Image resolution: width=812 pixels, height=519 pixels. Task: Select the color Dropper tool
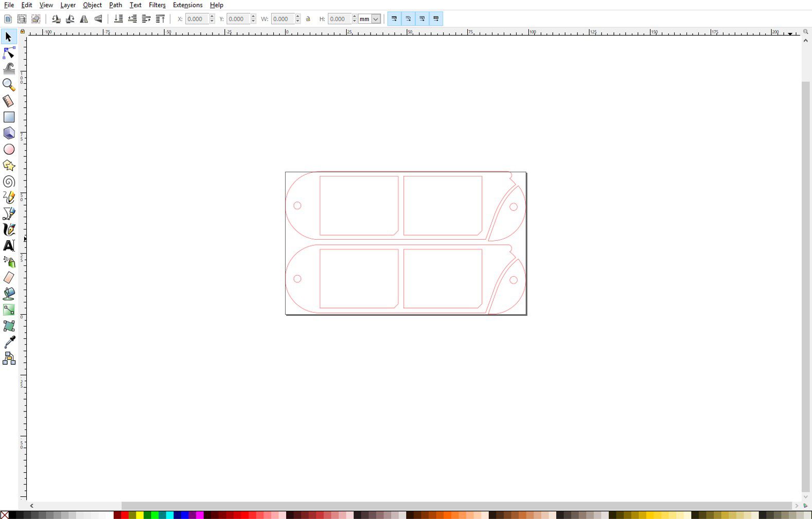[9, 342]
